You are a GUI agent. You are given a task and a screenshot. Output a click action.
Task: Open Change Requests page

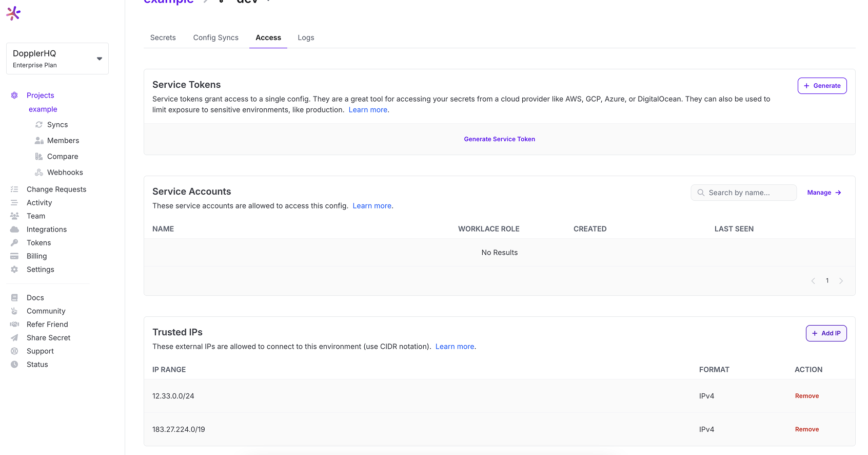(x=56, y=189)
